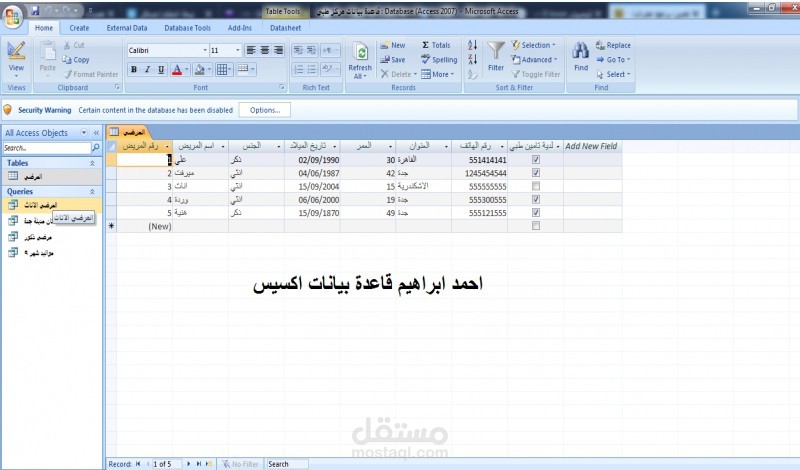800x470 pixels.
Task: Click the Save record icon
Action: [x=385, y=60]
